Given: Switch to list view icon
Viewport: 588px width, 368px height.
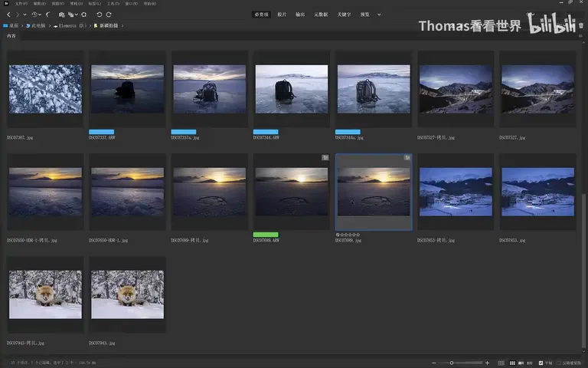Looking at the screenshot, I should [530, 363].
